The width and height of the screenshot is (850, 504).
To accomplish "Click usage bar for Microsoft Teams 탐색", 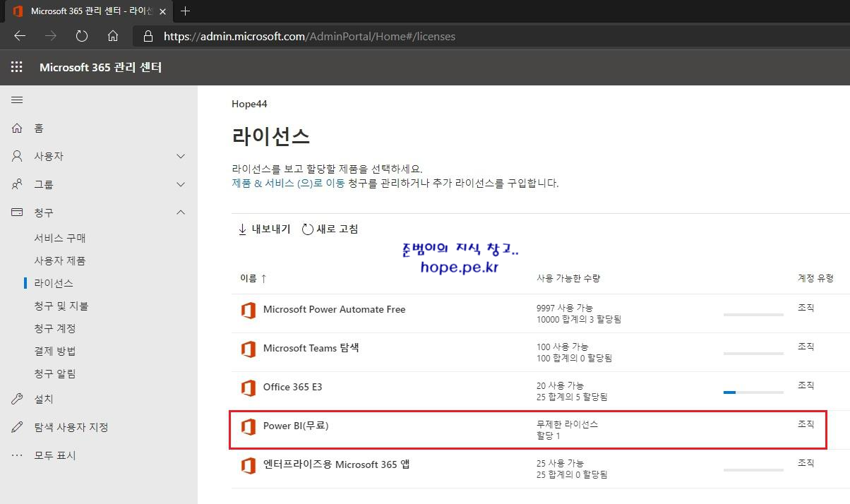I will pyautogui.click(x=753, y=353).
